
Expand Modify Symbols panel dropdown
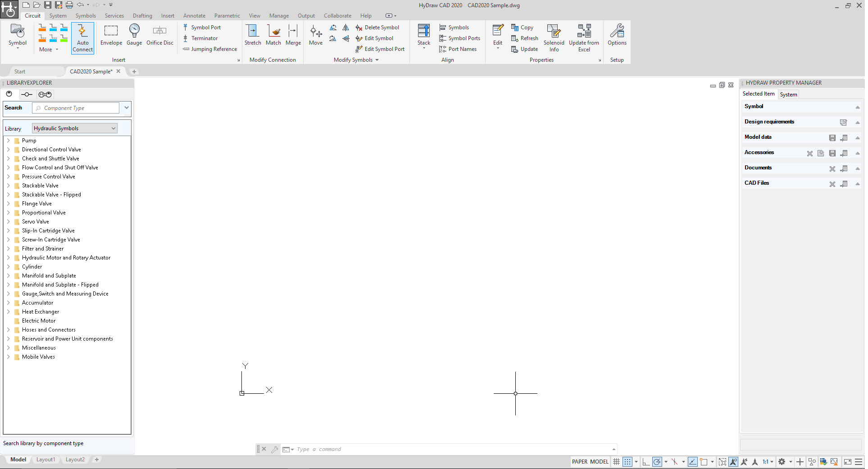pos(377,60)
